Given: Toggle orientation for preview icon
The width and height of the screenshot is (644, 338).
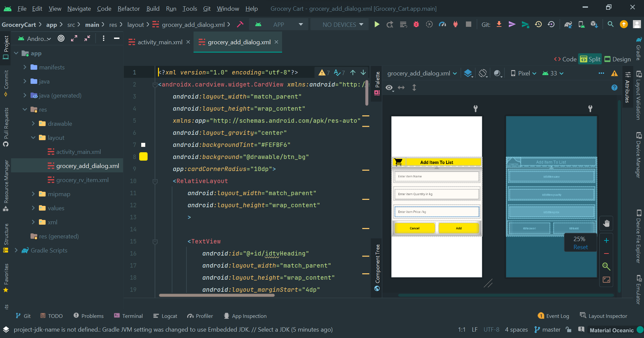Looking at the screenshot, I should tap(483, 73).
